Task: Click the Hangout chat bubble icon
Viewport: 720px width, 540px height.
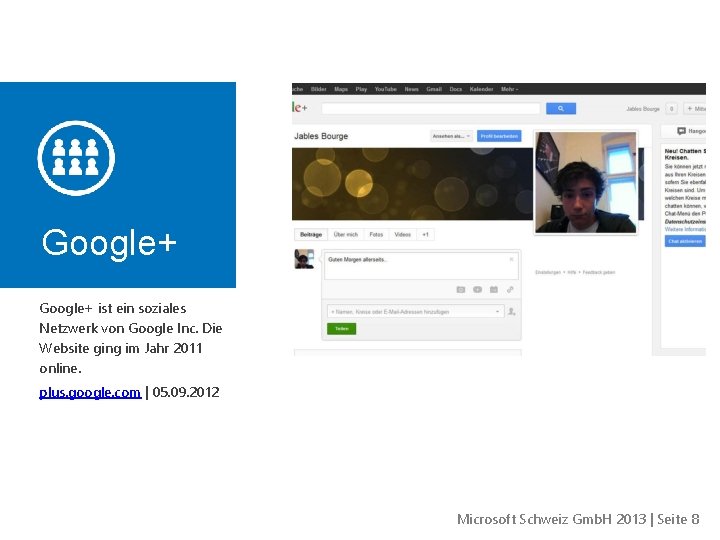Action: coord(681,131)
